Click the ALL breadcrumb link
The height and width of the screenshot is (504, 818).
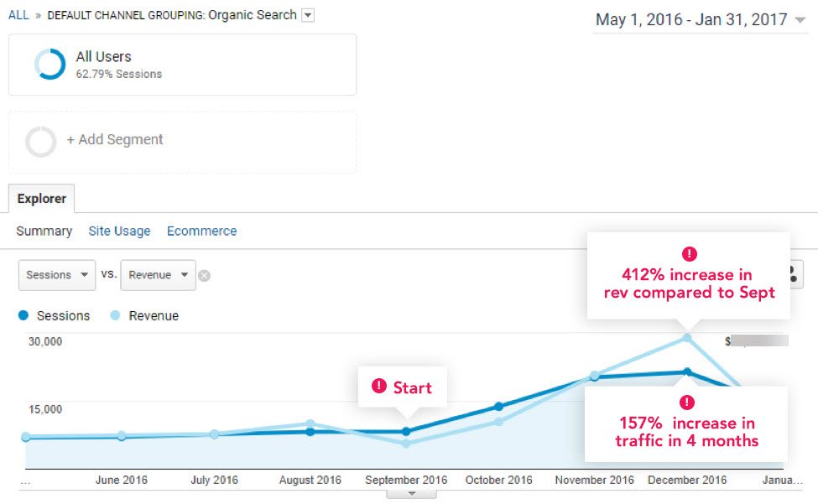pos(18,15)
